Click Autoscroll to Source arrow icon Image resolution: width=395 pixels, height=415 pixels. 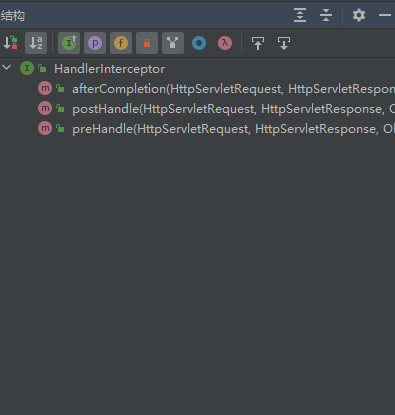click(258, 43)
